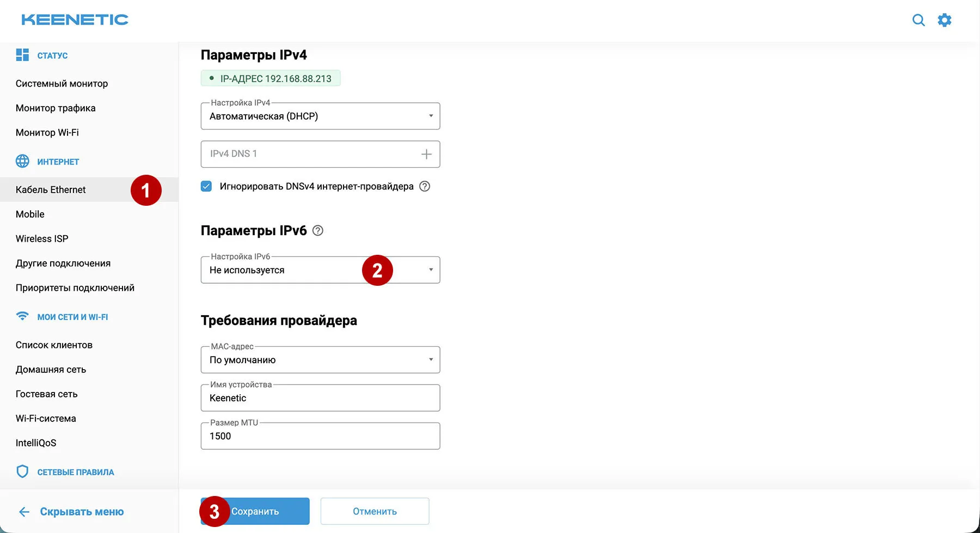This screenshot has height=533, width=980.
Task: Select Кабель Ethernet in sidebar
Action: pyautogui.click(x=51, y=189)
